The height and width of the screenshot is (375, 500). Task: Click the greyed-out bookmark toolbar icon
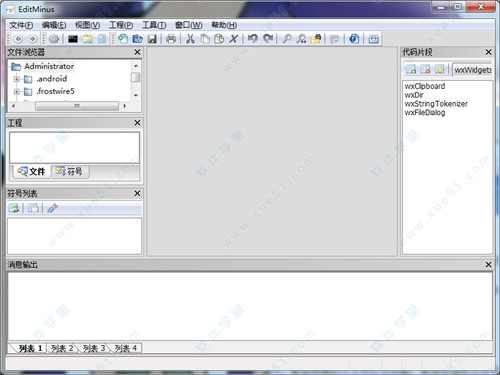coord(334,39)
